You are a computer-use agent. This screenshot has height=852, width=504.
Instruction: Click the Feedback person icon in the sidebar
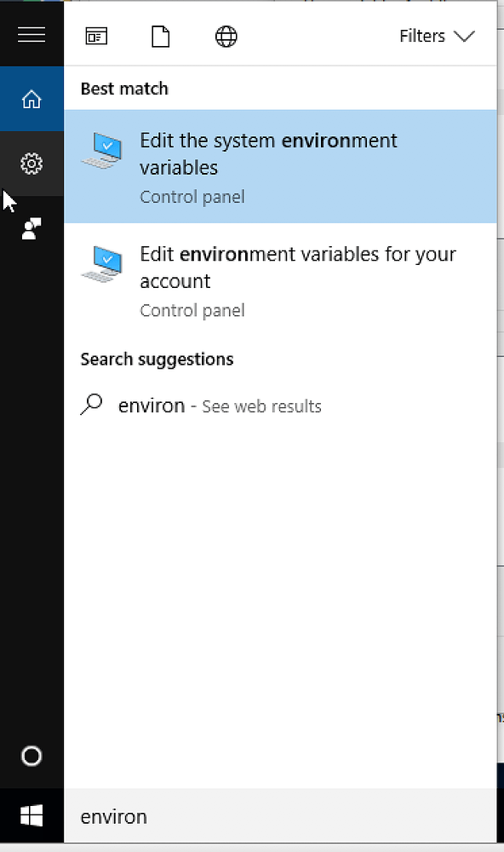[31, 228]
